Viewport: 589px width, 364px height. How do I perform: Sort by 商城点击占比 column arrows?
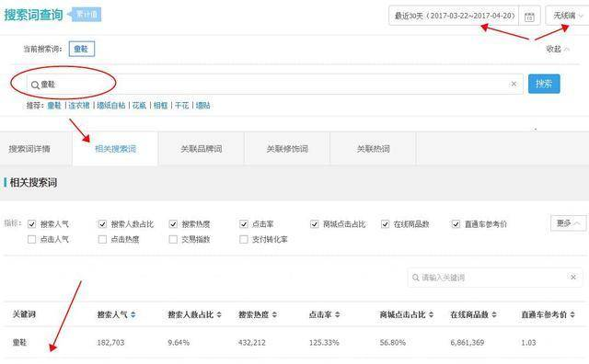point(431,314)
